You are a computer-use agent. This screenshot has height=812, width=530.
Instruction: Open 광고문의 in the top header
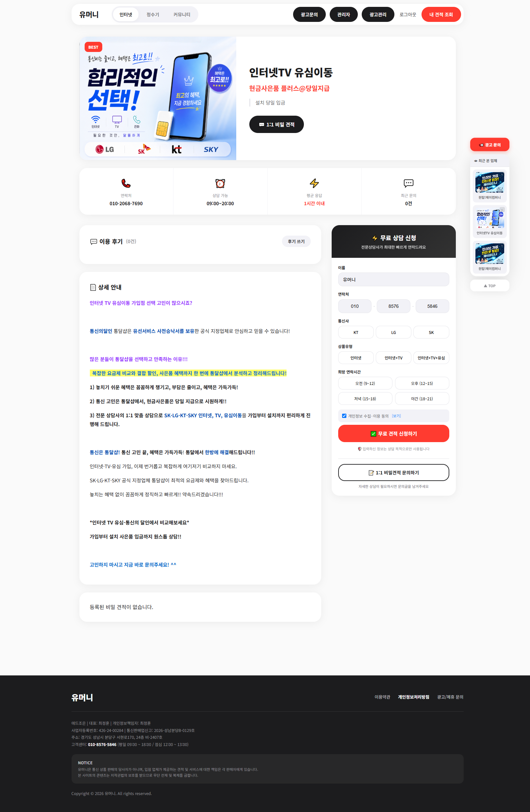309,15
